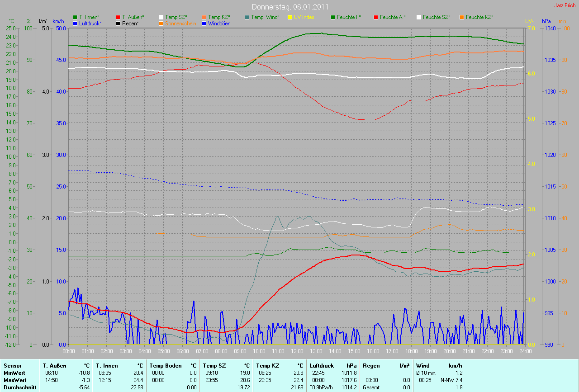Select the orange Temp KZ legend swatch
Image resolution: width=579 pixels, height=392 pixels.
204,17
